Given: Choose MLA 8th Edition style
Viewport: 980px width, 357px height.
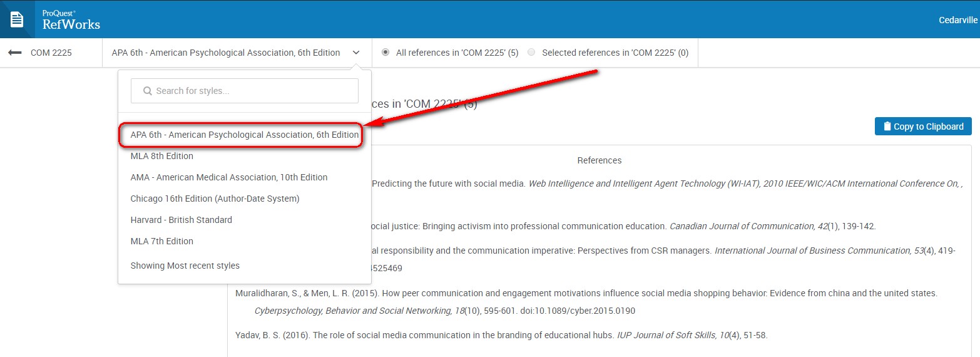Looking at the screenshot, I should (161, 156).
